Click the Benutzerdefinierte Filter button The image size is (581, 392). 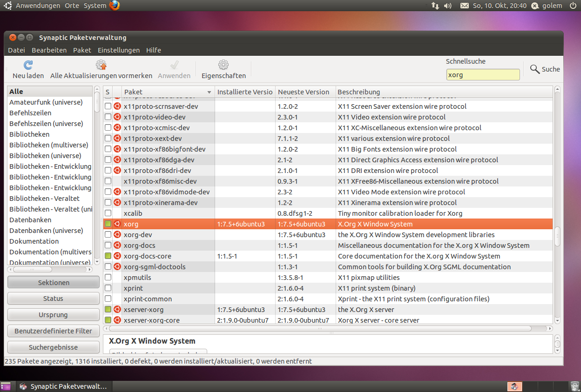click(x=54, y=331)
